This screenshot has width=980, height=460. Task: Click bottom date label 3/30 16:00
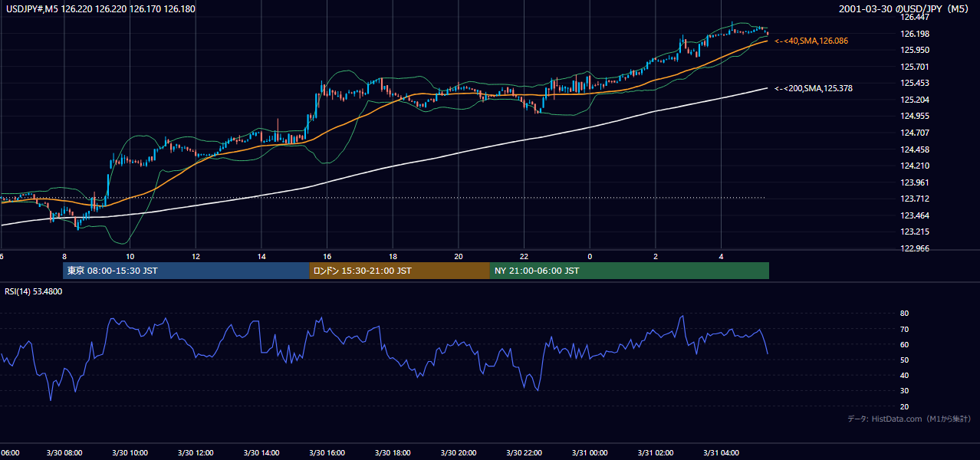click(x=327, y=453)
